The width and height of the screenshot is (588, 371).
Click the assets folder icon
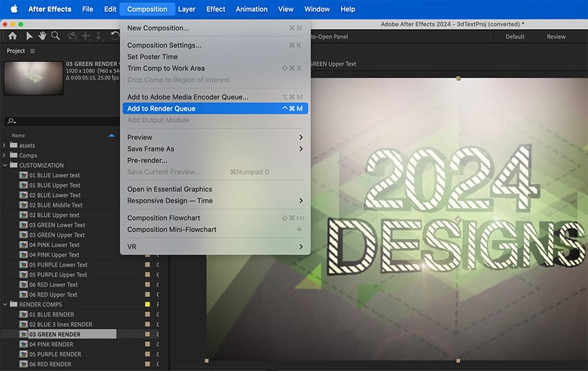14,145
